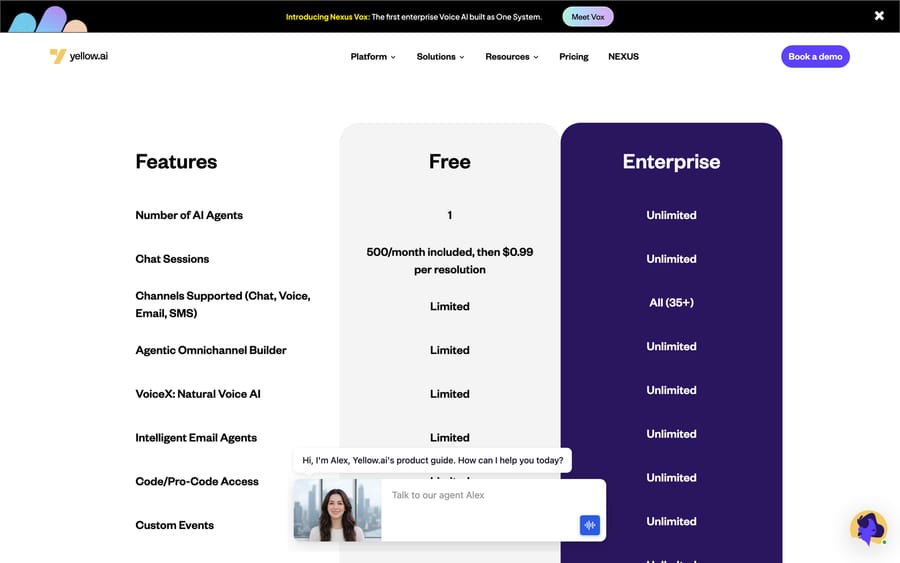This screenshot has width=900, height=563.
Task: Click agent Alex's video thumbnail
Action: click(337, 510)
